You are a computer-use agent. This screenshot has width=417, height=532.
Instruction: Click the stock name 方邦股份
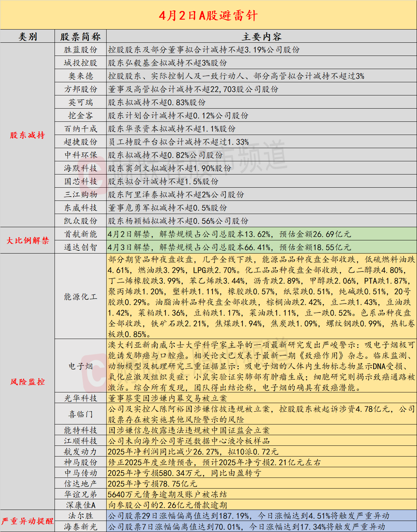coord(81,89)
